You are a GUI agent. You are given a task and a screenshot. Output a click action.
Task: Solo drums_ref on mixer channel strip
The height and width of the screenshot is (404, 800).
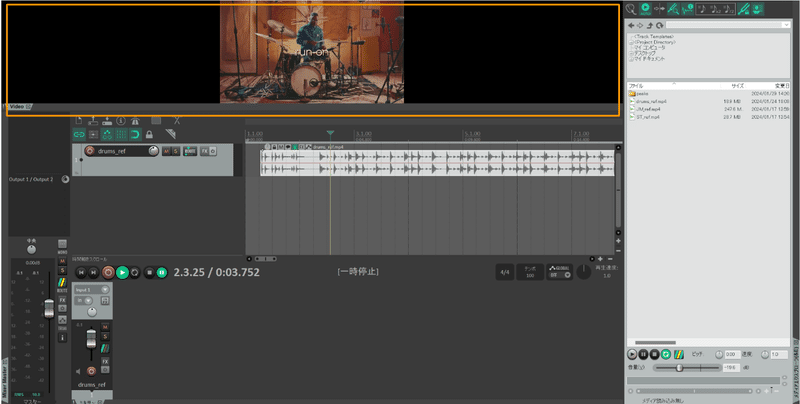coord(105,337)
